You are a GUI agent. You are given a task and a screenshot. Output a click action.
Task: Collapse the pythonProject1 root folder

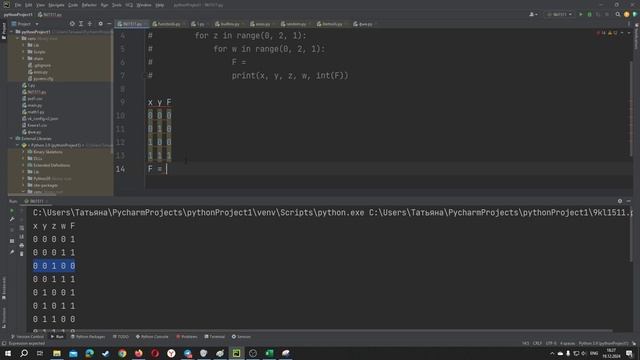[x=12, y=32]
